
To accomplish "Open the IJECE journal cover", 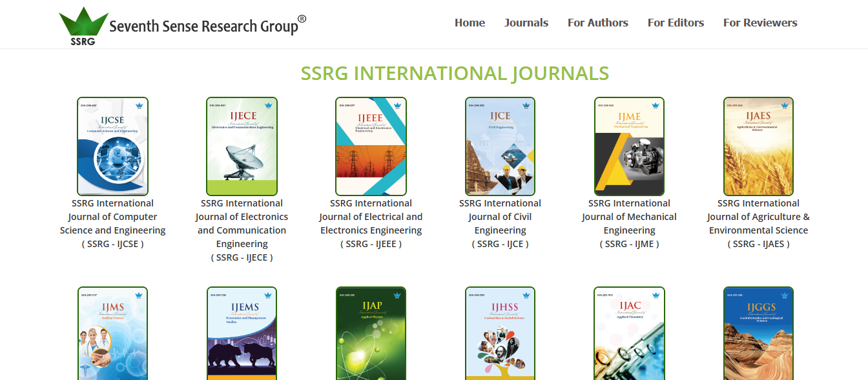I will [x=242, y=146].
